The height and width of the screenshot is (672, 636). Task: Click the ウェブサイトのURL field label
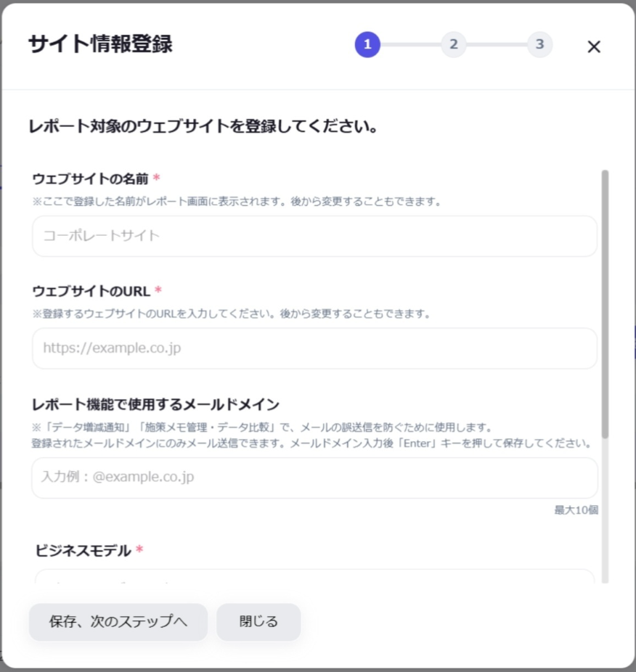click(91, 291)
